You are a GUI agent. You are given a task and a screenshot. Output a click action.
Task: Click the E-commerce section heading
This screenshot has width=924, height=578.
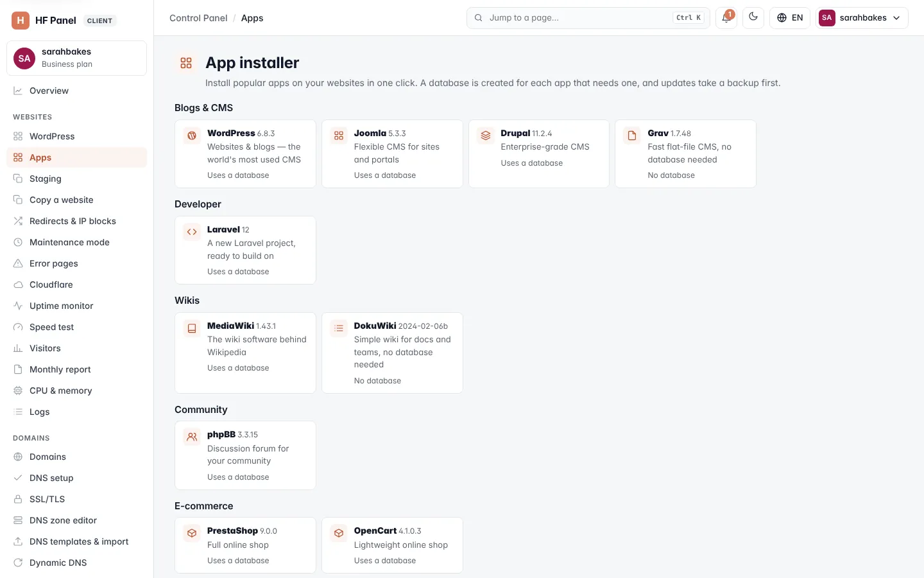click(203, 506)
